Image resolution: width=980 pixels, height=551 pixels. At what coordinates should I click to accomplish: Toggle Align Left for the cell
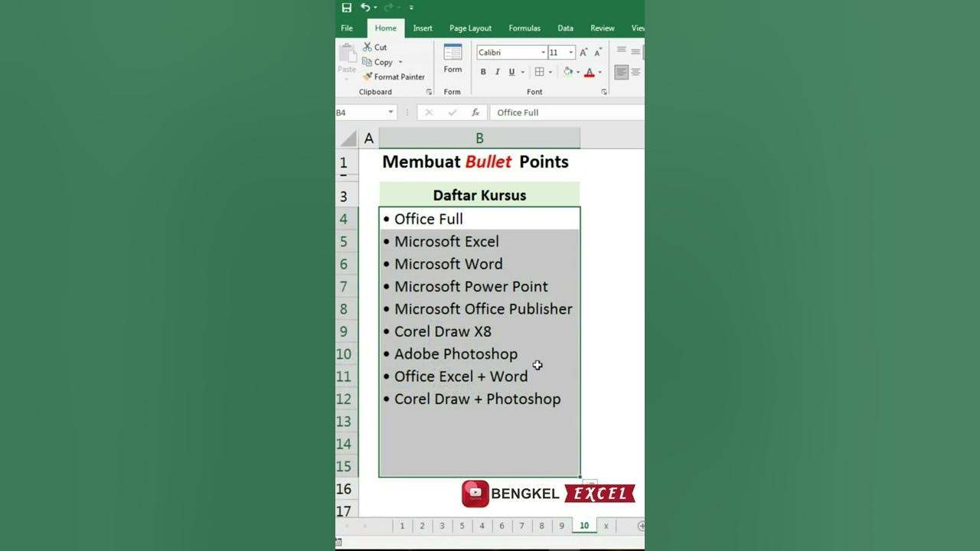tap(621, 72)
